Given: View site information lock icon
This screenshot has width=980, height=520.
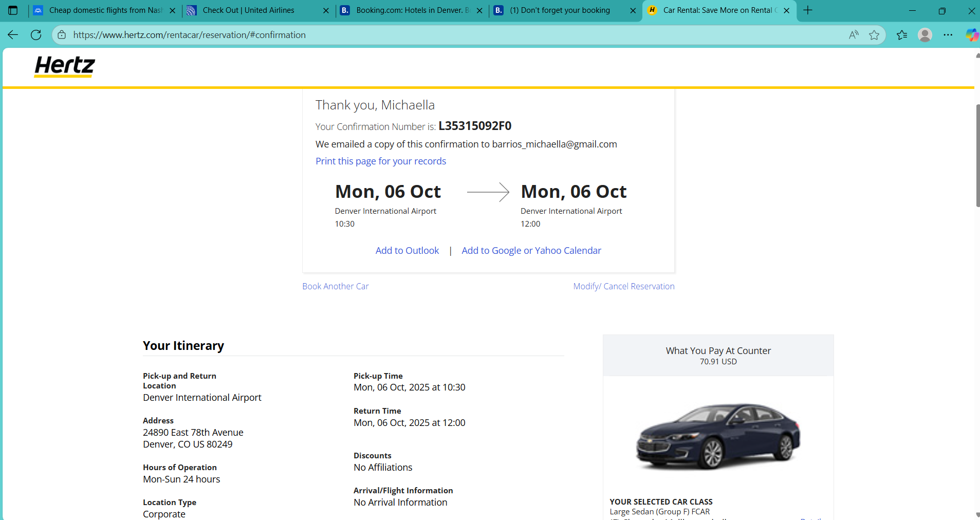Looking at the screenshot, I should point(62,35).
